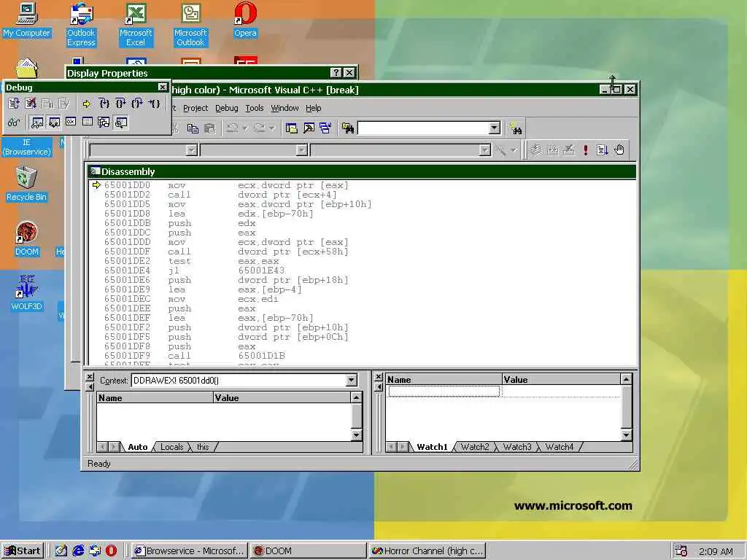Open the Debug menu
This screenshot has height=560, width=747.
[x=227, y=108]
